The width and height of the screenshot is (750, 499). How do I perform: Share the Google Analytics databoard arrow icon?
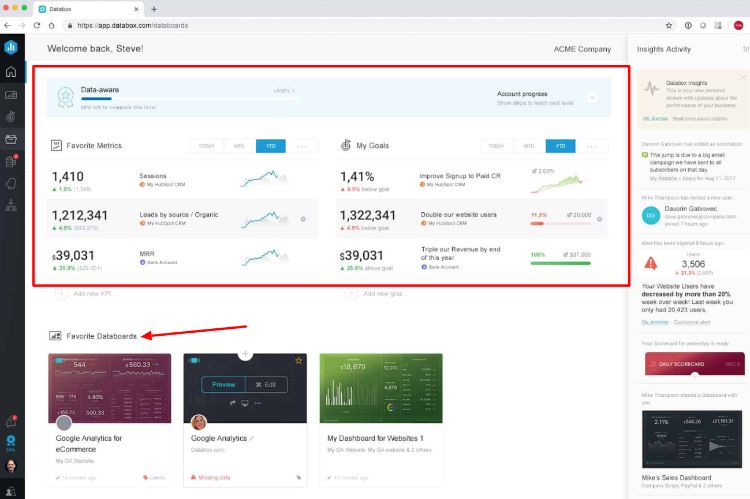tap(232, 403)
